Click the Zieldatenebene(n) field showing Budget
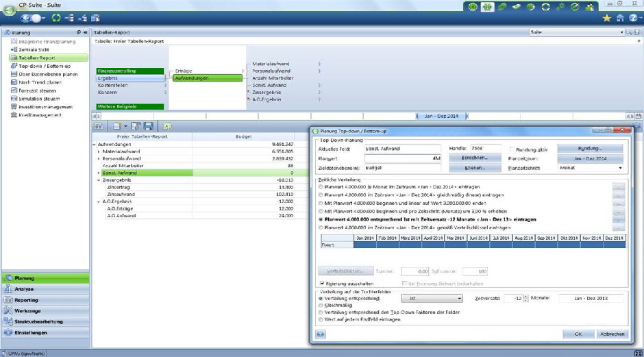The width and height of the screenshot is (644, 357). (x=403, y=168)
